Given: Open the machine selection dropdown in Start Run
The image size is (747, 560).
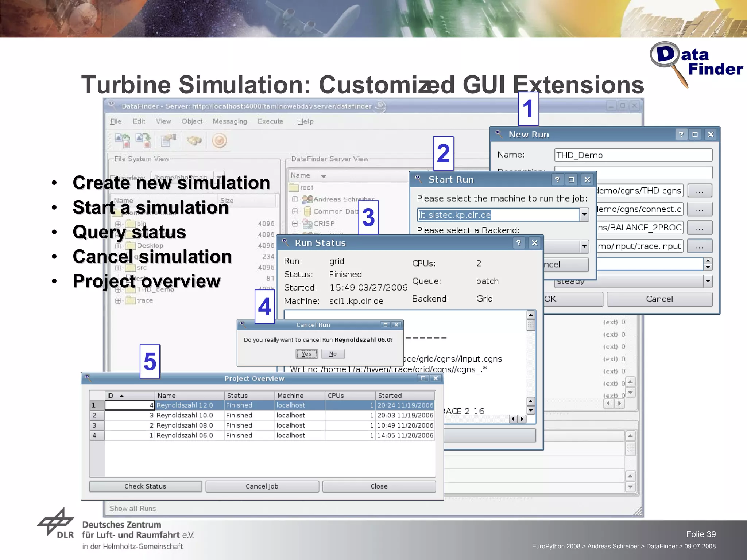Looking at the screenshot, I should pyautogui.click(x=584, y=215).
